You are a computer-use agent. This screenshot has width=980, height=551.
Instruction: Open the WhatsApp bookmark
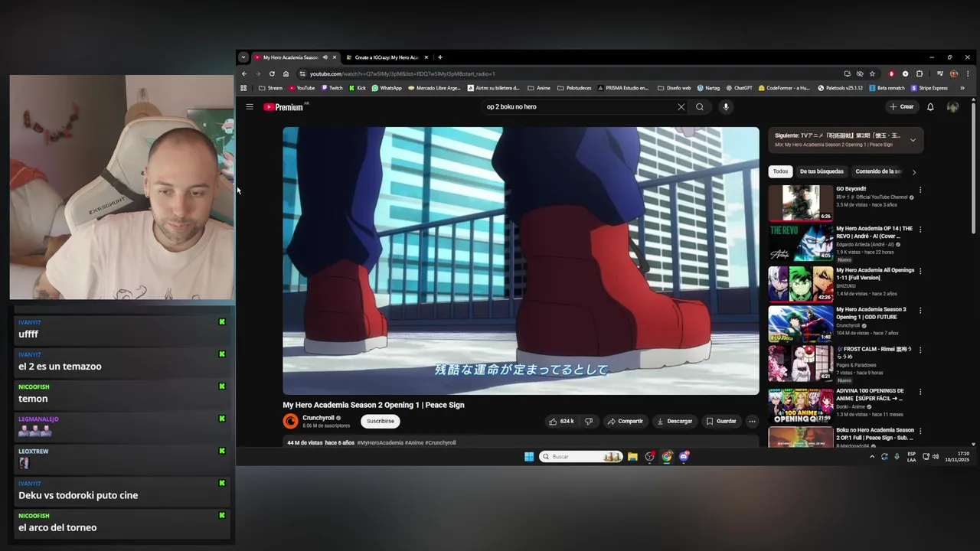(387, 88)
